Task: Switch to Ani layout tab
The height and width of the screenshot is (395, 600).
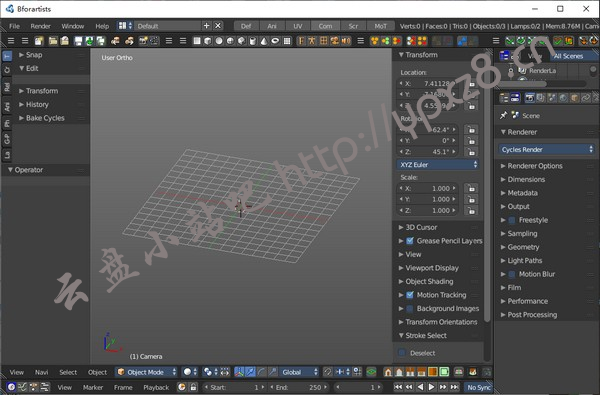Action: (x=272, y=26)
